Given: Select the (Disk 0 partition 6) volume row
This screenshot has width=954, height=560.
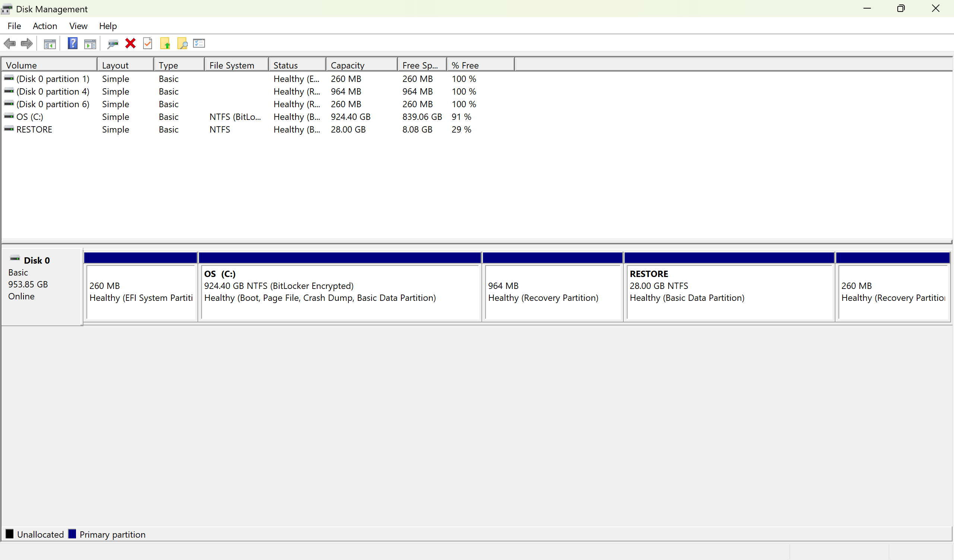Looking at the screenshot, I should 258,104.
